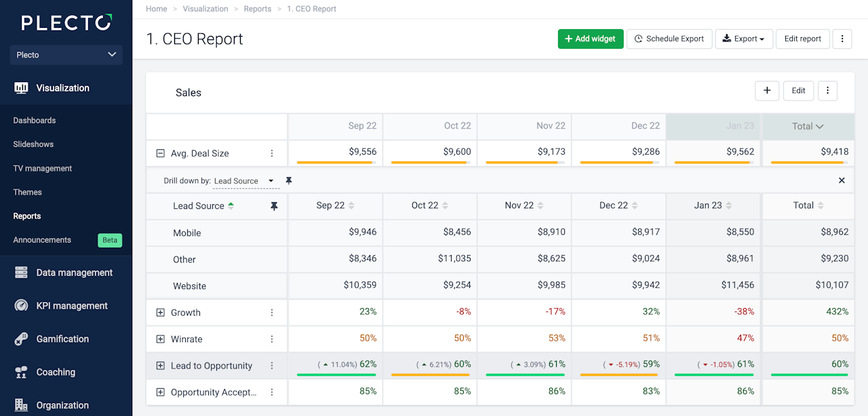Click the Add widget button
This screenshot has height=416, width=868.
(x=590, y=39)
